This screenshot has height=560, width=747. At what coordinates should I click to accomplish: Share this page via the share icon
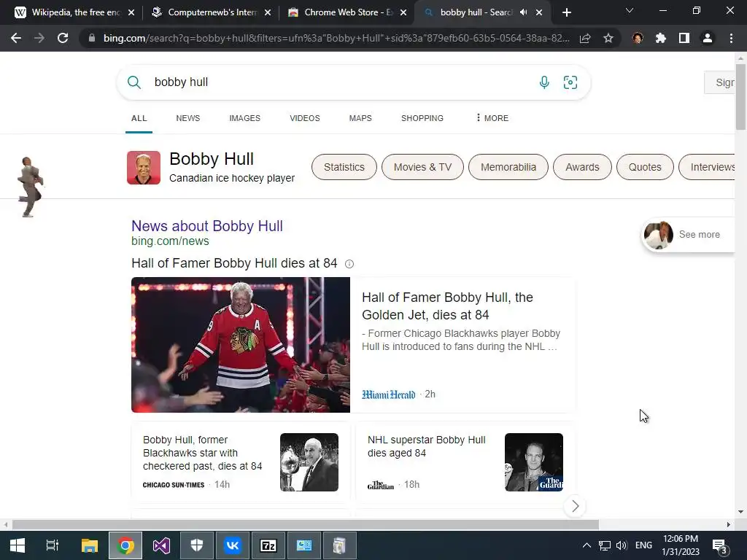(x=585, y=38)
